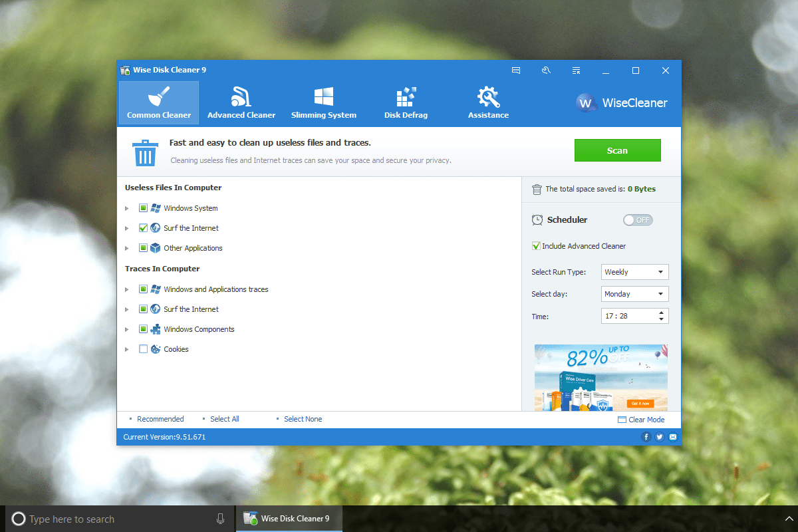Check the Cookies checkbox
Screen dimensions: 798x532
pyautogui.click(x=143, y=349)
